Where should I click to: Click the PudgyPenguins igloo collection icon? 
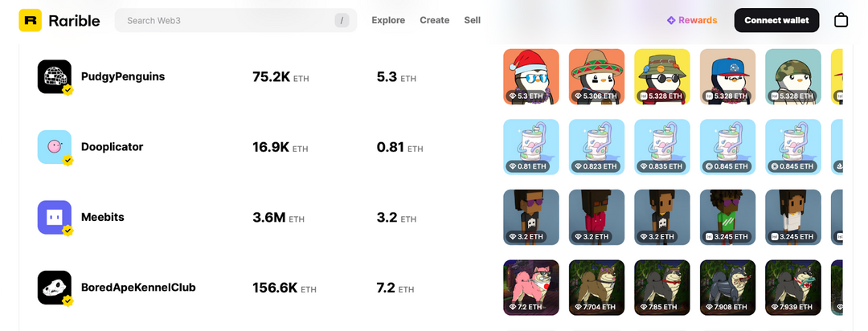tap(55, 76)
